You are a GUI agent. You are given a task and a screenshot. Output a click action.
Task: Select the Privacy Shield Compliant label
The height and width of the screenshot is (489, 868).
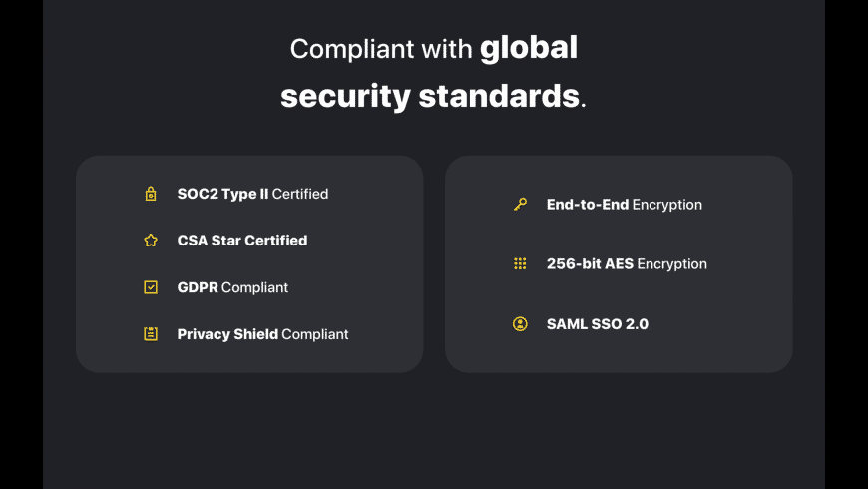[262, 334]
